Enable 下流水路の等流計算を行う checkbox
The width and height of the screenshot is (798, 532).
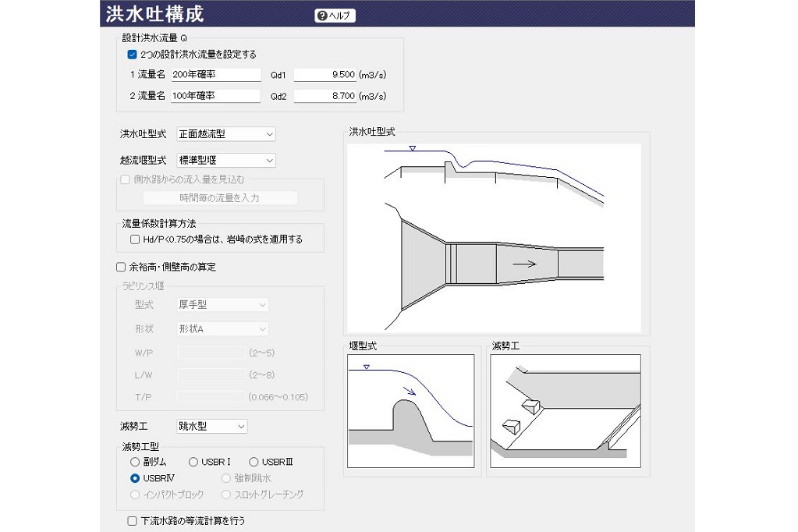133,521
